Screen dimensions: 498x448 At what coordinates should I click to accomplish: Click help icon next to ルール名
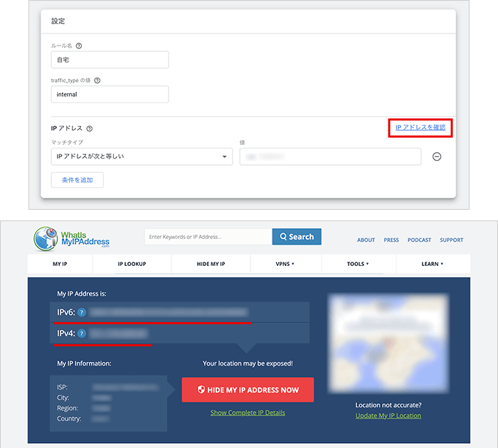(79, 46)
